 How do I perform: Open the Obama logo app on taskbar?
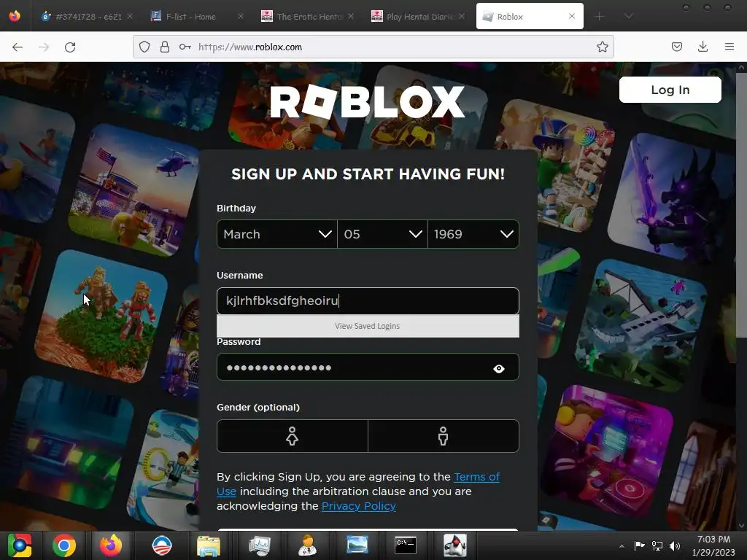[161, 545]
